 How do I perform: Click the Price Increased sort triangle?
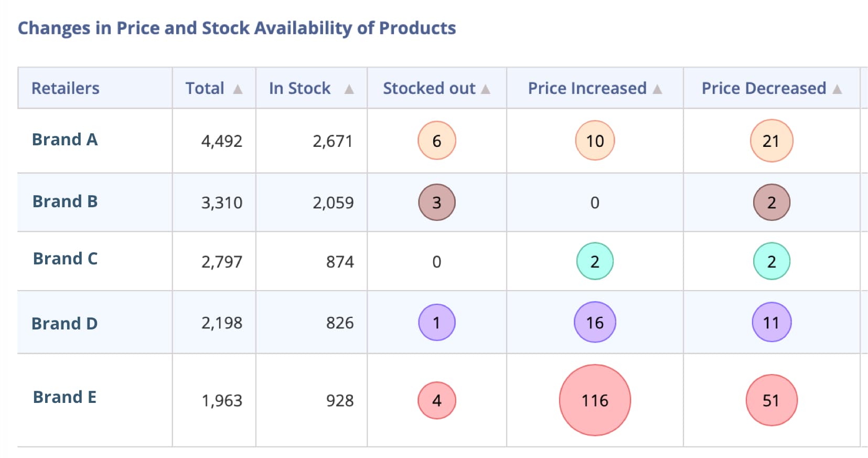coord(657,89)
